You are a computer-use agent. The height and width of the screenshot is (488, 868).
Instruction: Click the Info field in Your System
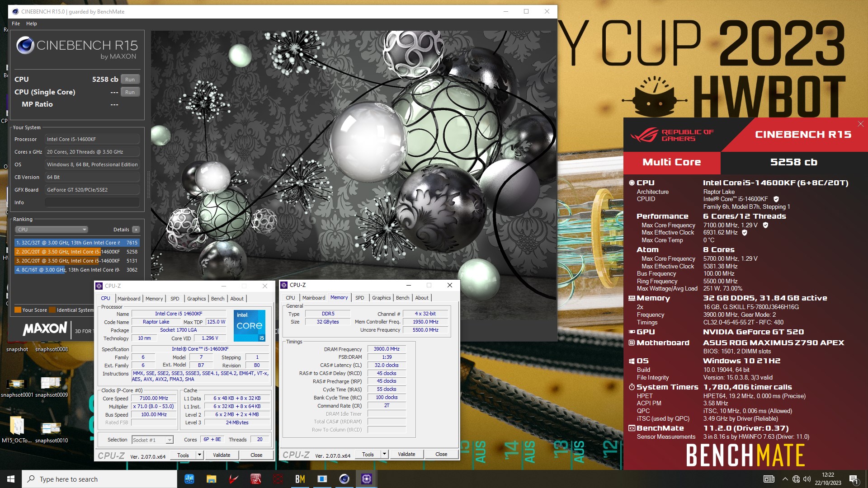click(x=92, y=202)
